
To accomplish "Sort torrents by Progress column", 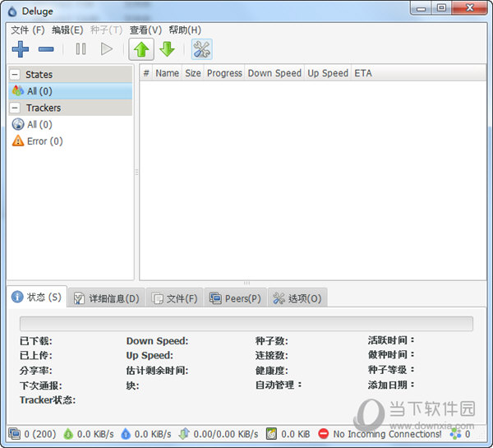I will [x=224, y=73].
